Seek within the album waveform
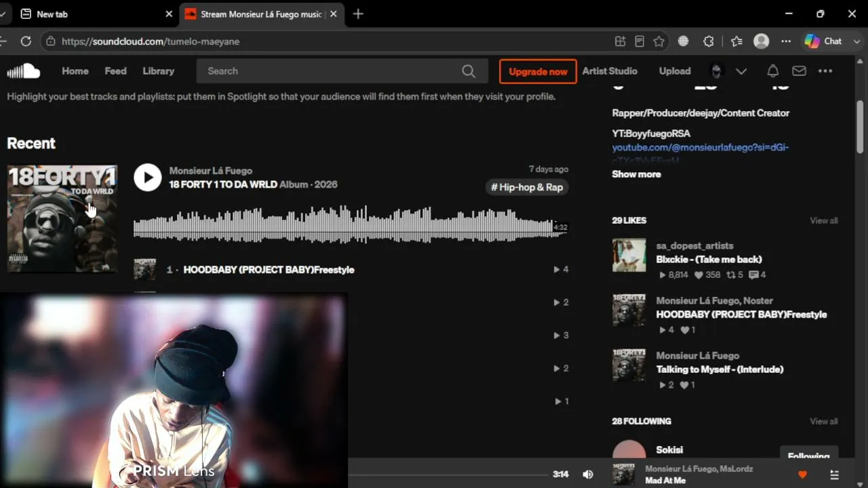The width and height of the screenshot is (868, 488). (x=350, y=226)
